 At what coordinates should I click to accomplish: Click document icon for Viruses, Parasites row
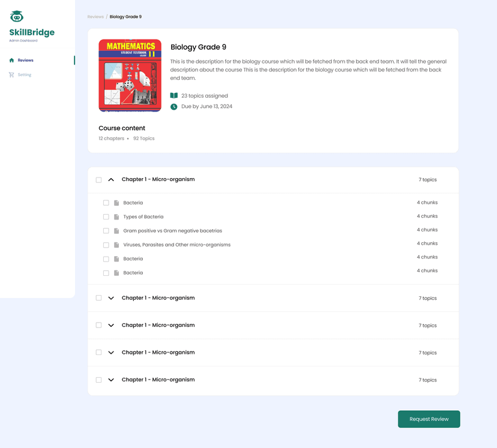[116, 245]
